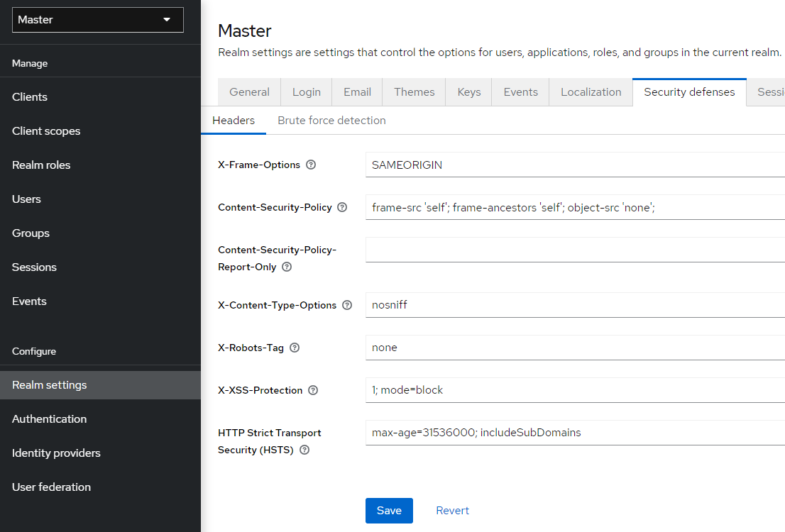The width and height of the screenshot is (785, 532).
Task: Focus the empty Content-Security-Policy-Report-Only field
Action: pyautogui.click(x=575, y=250)
